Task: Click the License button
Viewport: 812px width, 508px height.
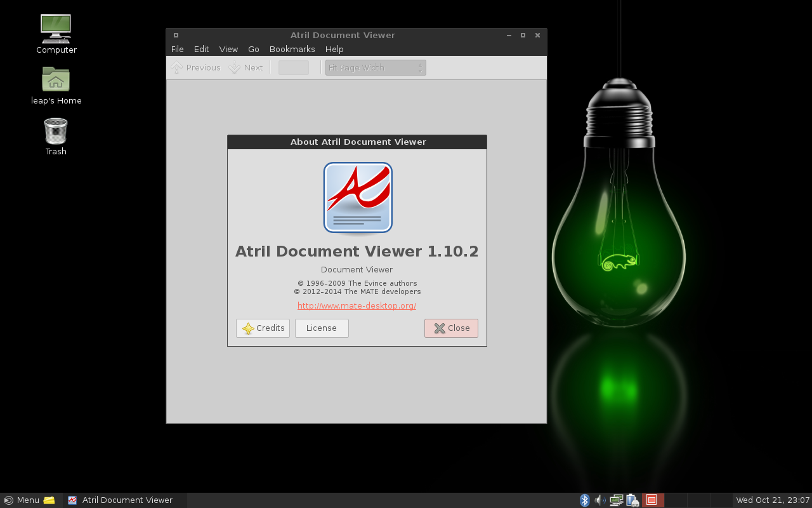Action: [x=322, y=328]
